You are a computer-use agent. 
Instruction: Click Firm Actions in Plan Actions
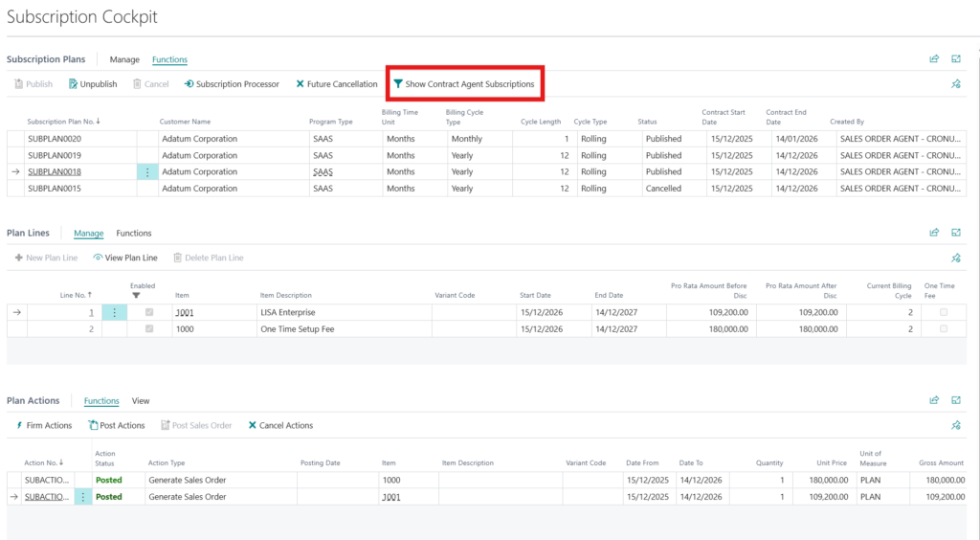(44, 425)
